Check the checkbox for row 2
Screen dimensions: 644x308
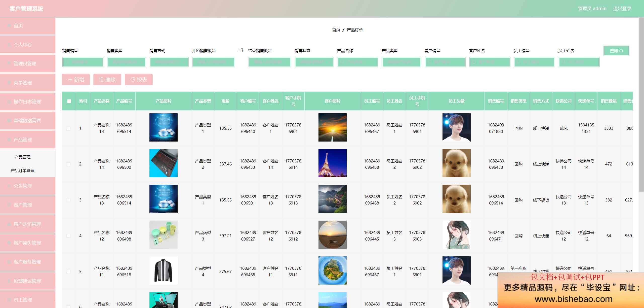coord(68,164)
